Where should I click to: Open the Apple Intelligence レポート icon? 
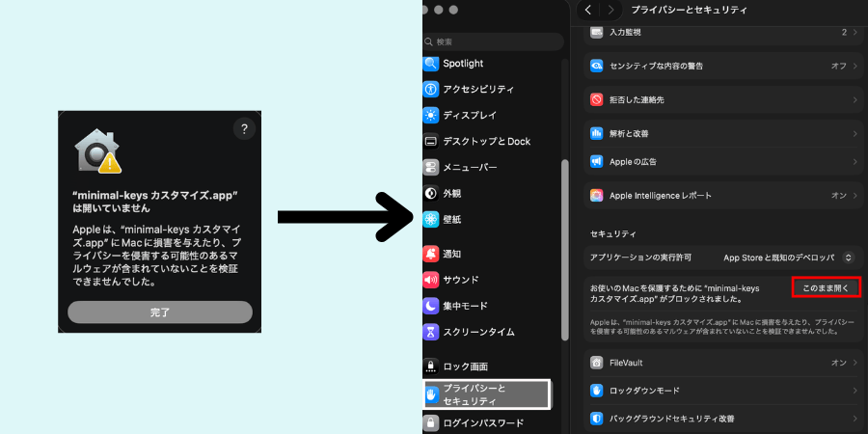tap(596, 196)
